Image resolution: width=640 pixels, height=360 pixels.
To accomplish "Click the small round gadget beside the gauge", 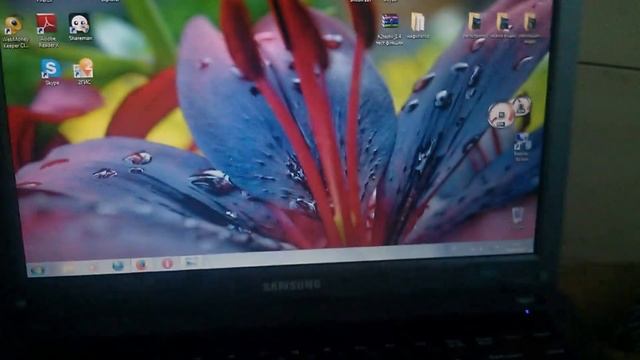I will [522, 106].
